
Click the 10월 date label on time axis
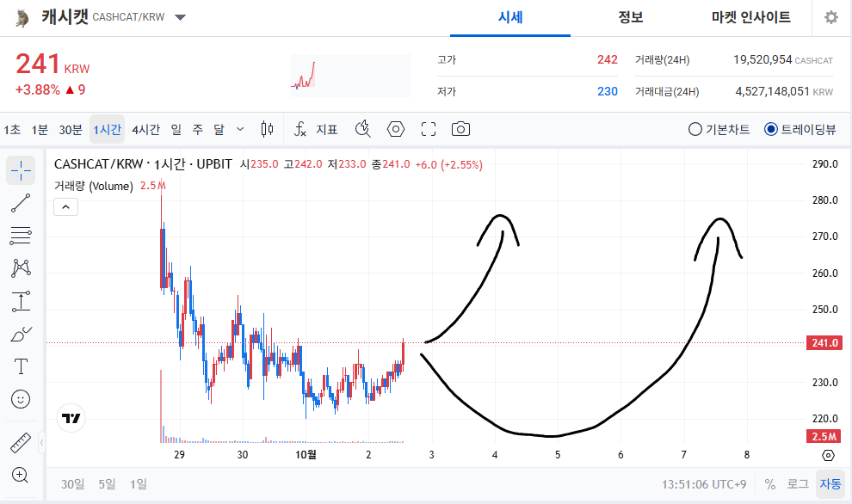point(306,455)
